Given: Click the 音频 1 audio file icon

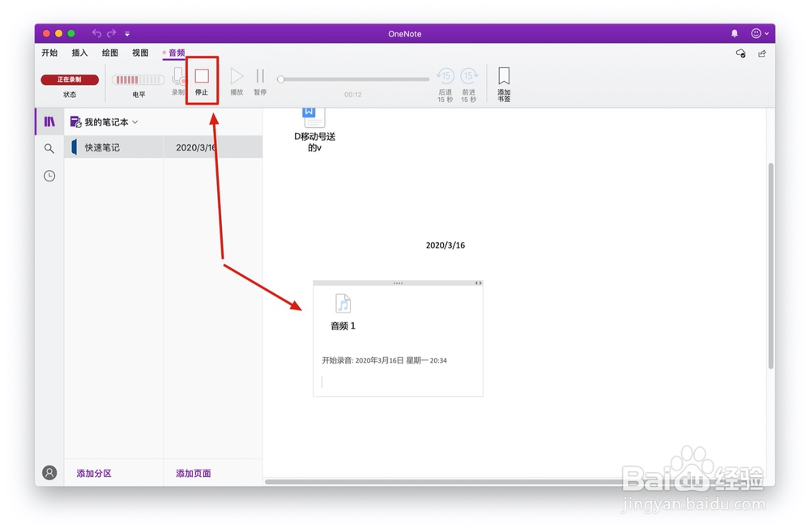Looking at the screenshot, I should click(343, 304).
